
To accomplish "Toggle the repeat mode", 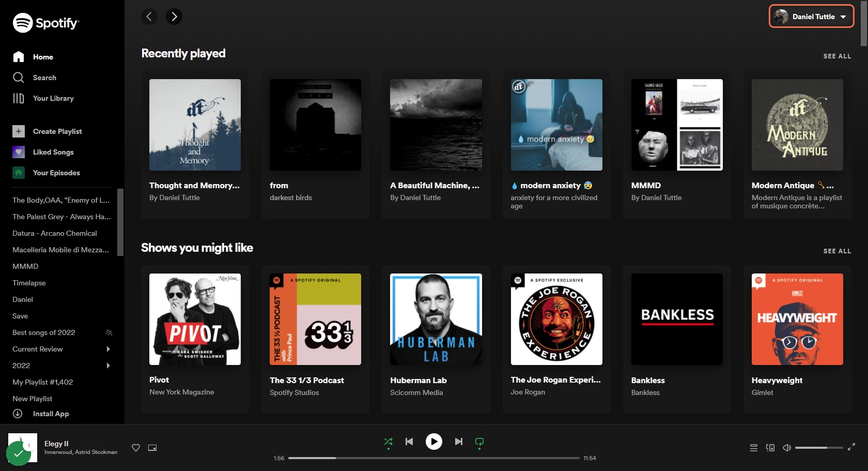I will [479, 442].
